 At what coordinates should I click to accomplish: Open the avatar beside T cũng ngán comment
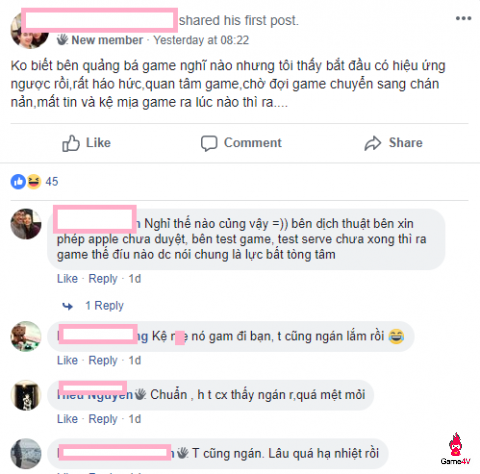(26, 454)
